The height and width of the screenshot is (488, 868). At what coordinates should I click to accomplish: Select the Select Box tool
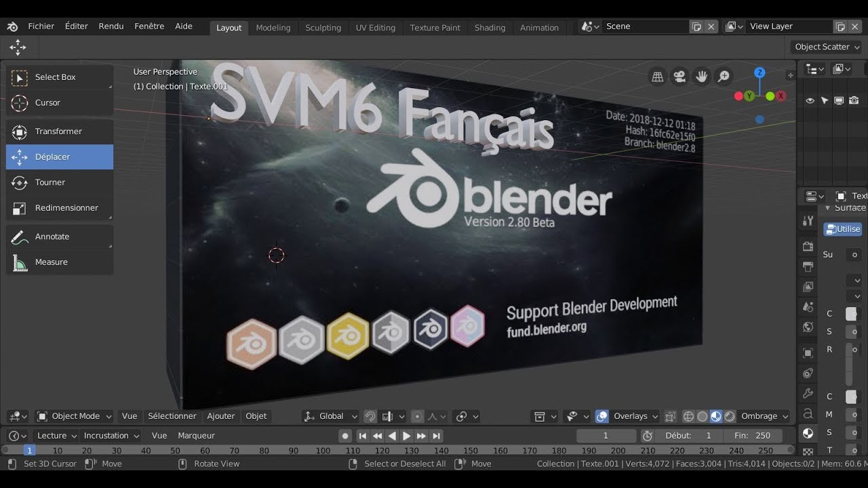60,77
